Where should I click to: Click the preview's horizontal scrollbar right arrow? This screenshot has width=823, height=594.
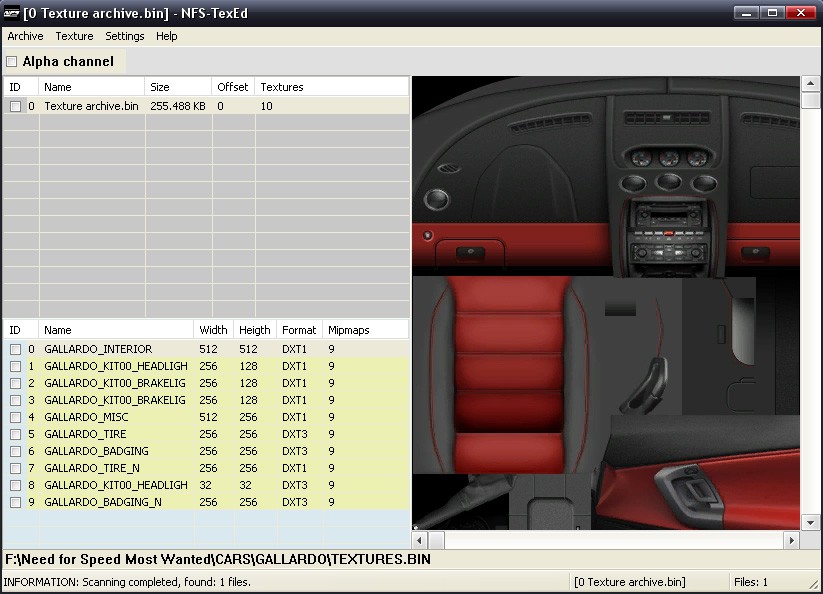coord(792,540)
